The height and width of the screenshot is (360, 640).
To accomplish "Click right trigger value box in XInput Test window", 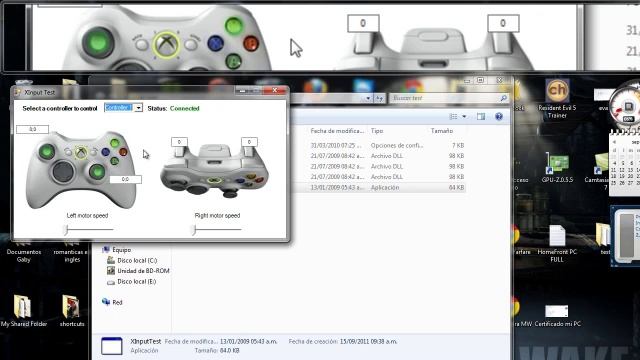I will pyautogui.click(x=249, y=142).
